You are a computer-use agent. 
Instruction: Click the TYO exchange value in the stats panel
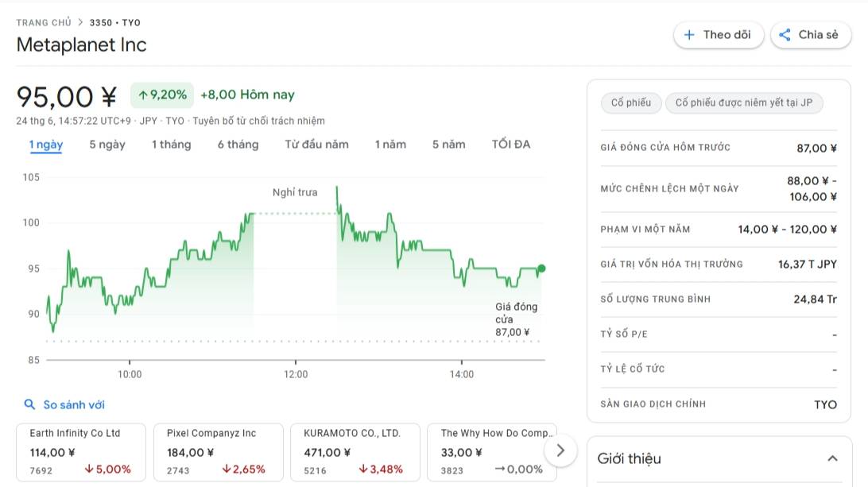(825, 404)
